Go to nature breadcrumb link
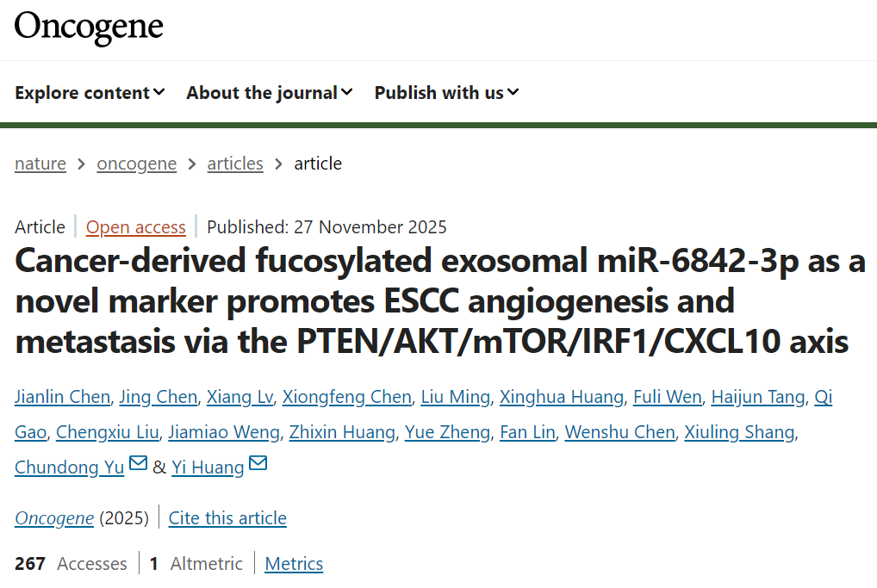 coord(40,164)
